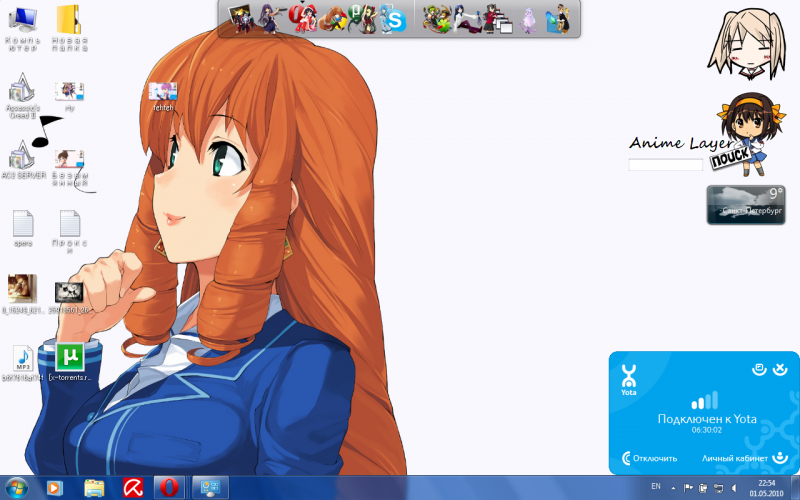Click the ПОИСК search button
The height and width of the screenshot is (500, 800).
coord(730,158)
